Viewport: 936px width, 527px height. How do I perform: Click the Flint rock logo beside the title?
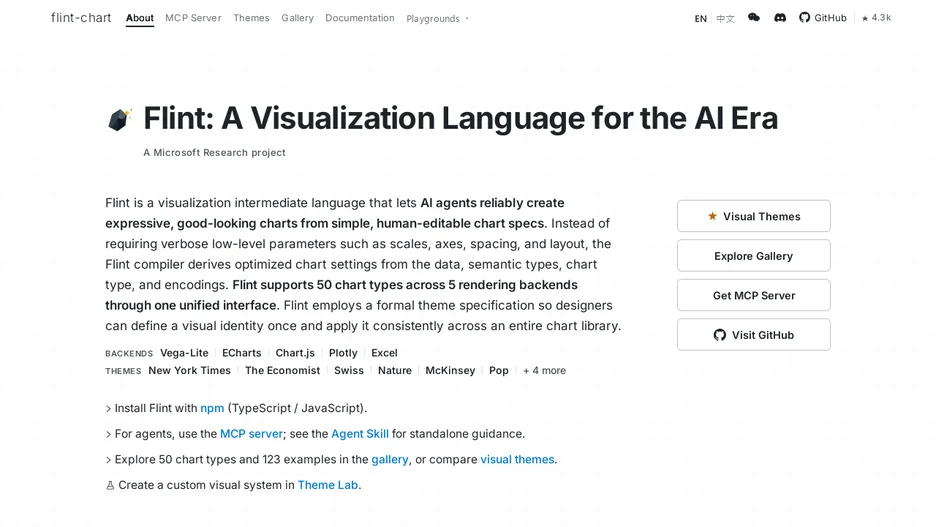point(119,119)
